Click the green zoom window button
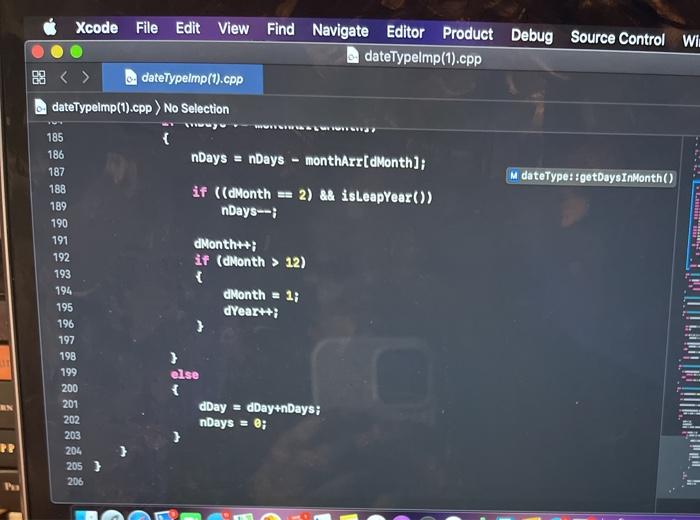The height and width of the screenshot is (520, 700). click(x=76, y=52)
